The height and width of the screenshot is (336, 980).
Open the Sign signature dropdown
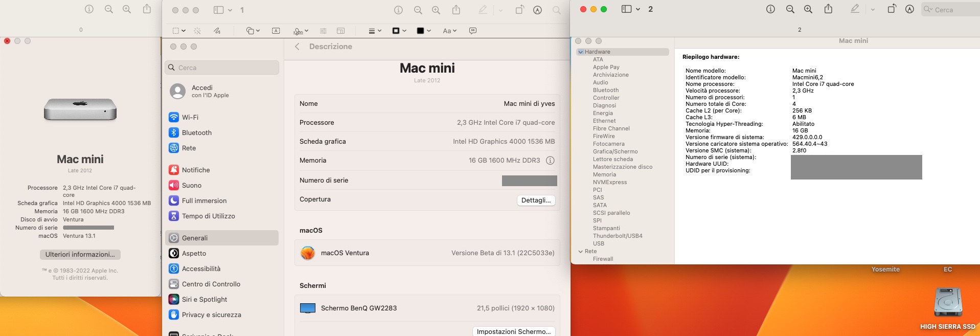301,31
